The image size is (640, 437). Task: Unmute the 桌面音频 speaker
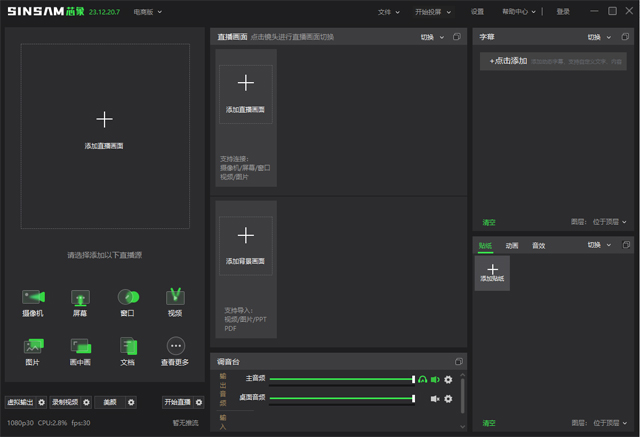tap(435, 399)
